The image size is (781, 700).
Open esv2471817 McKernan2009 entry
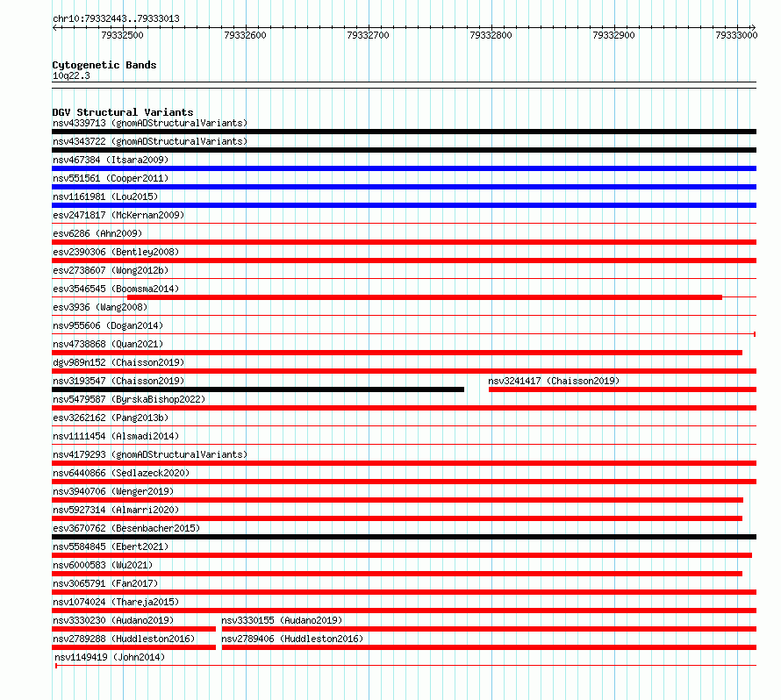(118, 215)
